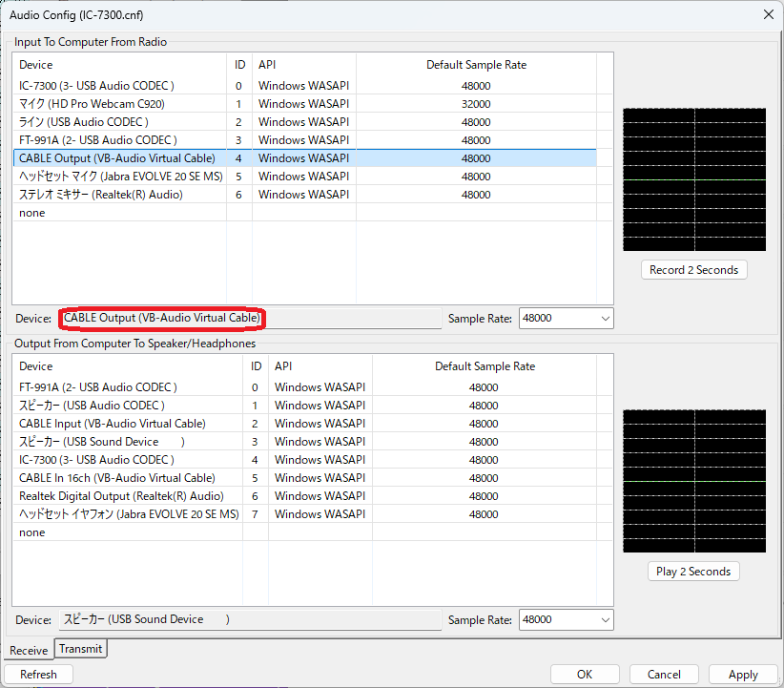Select ステレオ ミキサー (Realtek(R) Audio) input row

point(305,194)
